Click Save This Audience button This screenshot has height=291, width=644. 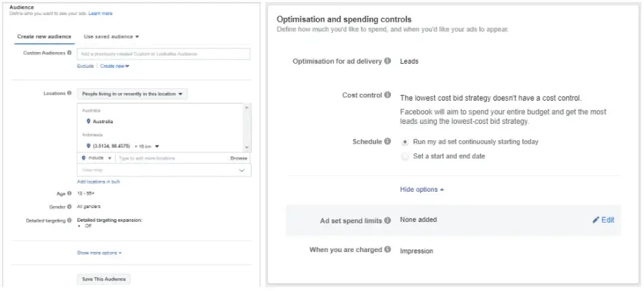point(103,279)
